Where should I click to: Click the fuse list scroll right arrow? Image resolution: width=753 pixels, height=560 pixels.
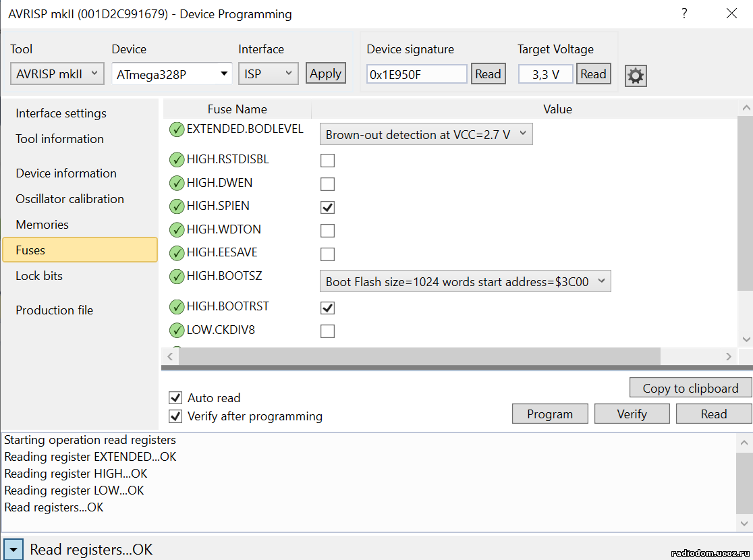pos(729,356)
